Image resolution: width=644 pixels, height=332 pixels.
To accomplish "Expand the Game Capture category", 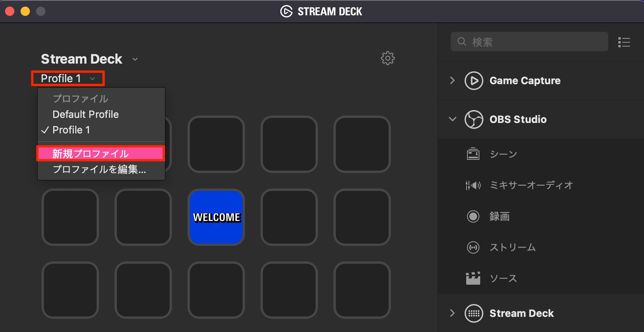I will click(x=452, y=81).
